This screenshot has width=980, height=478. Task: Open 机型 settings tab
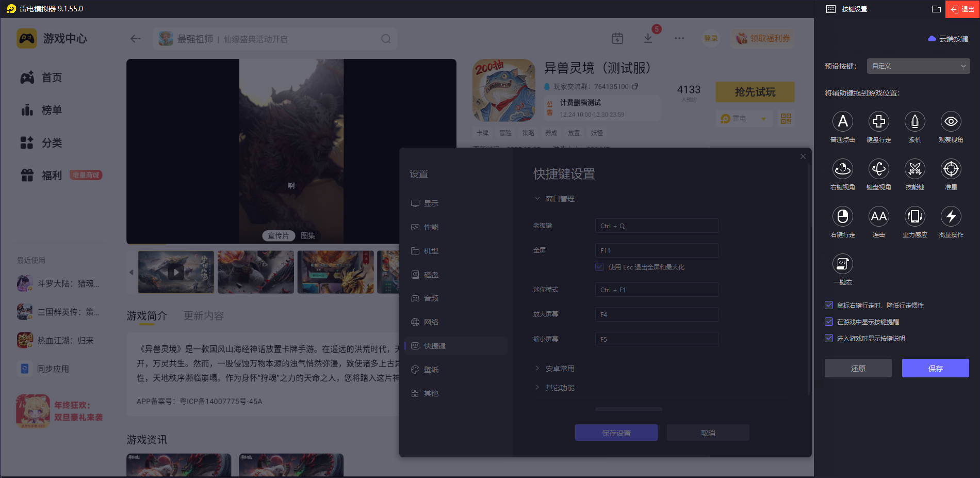(456, 251)
